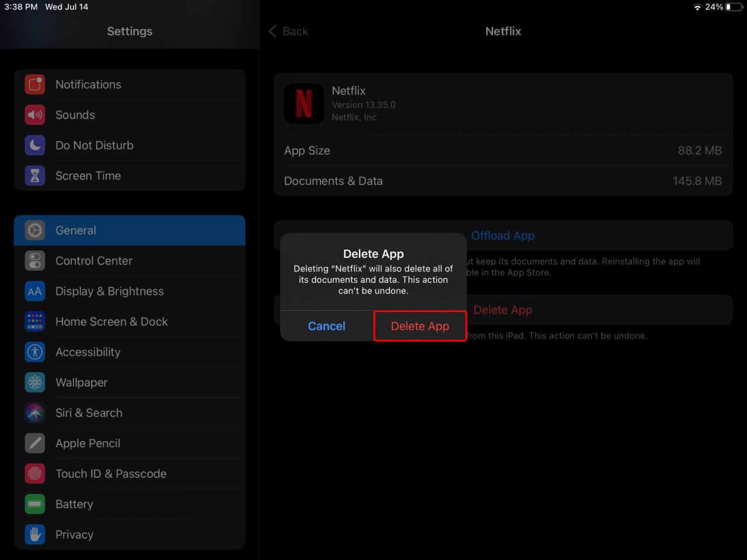The image size is (747, 560).
Task: Tap the Touch ID fingerprint icon
Action: click(x=34, y=474)
